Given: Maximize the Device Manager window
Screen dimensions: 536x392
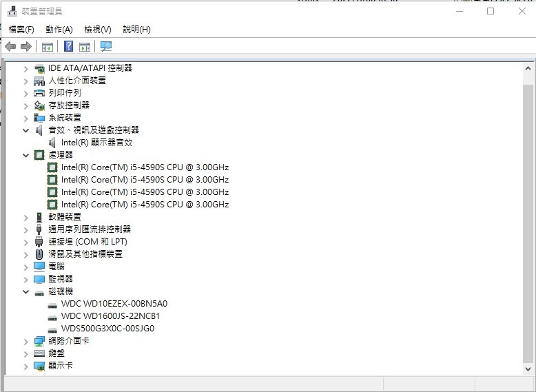Looking at the screenshot, I should [x=491, y=11].
